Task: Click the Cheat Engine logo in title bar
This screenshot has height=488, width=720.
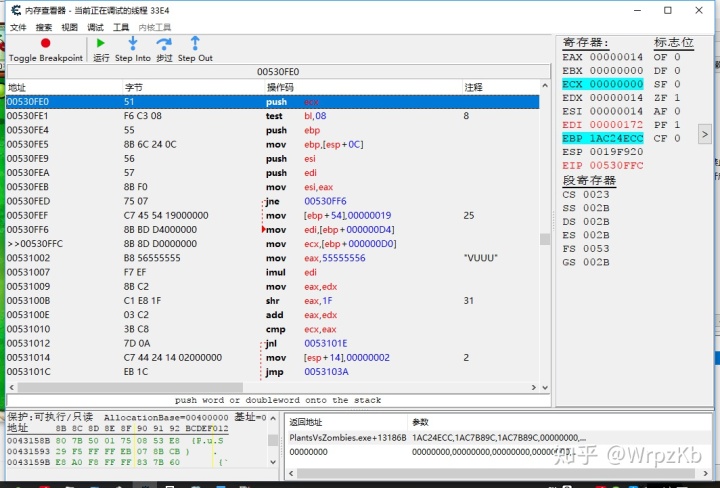Action: click(16, 10)
